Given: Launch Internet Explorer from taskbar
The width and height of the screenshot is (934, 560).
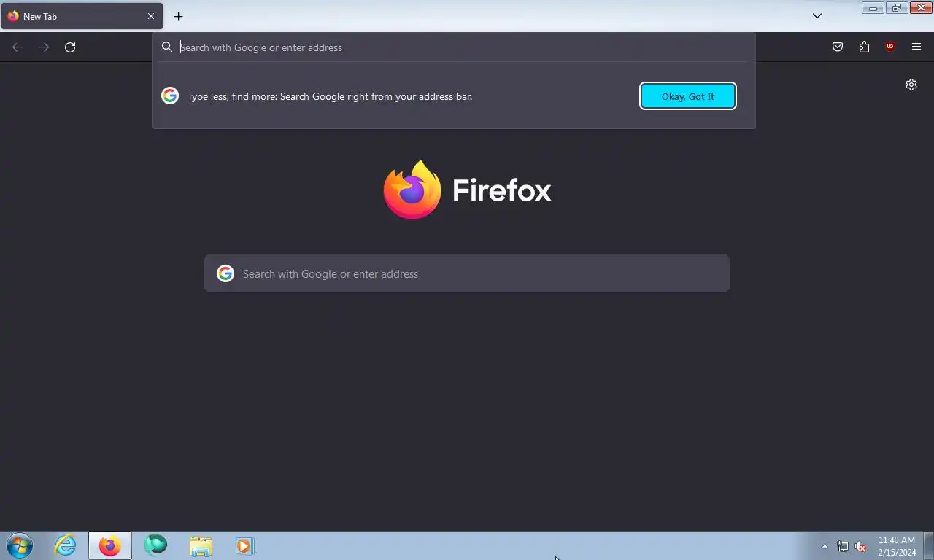Looking at the screenshot, I should 66,545.
